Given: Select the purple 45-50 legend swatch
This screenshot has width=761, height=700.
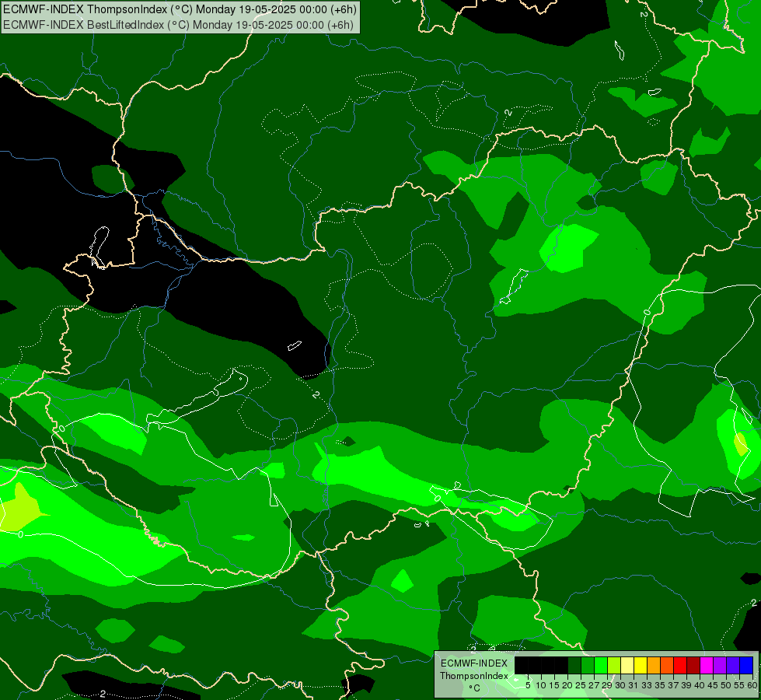Looking at the screenshot, I should tap(720, 665).
